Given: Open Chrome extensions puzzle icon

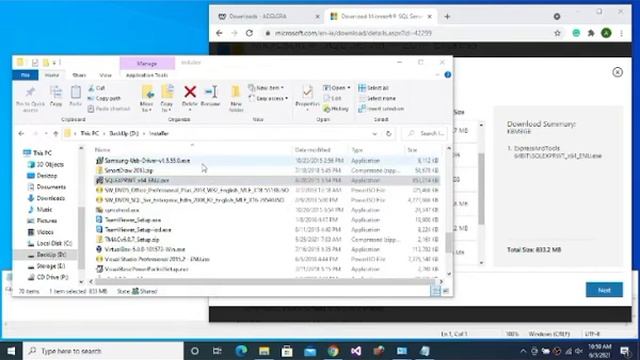Looking at the screenshot, I should point(591,33).
